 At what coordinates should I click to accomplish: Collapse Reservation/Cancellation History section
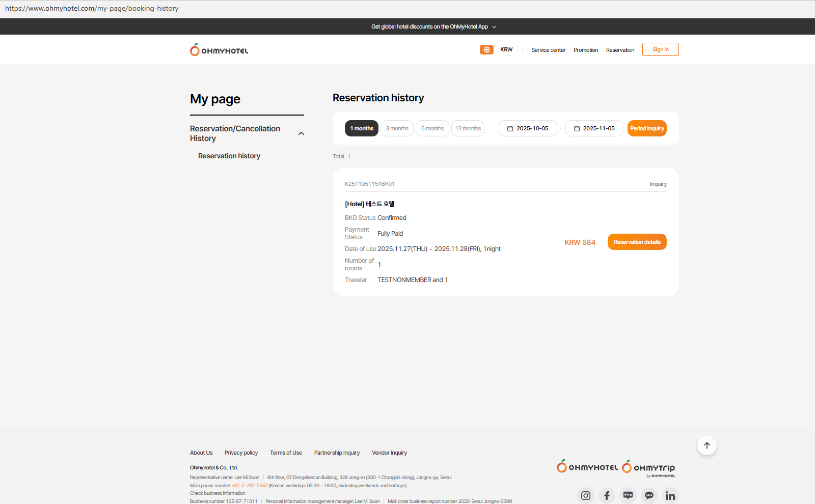click(301, 133)
